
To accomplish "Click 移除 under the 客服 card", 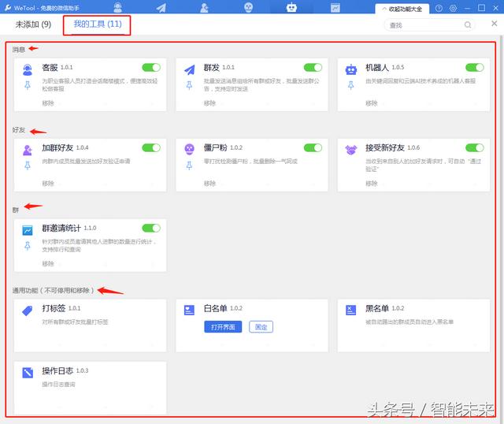I will point(48,103).
